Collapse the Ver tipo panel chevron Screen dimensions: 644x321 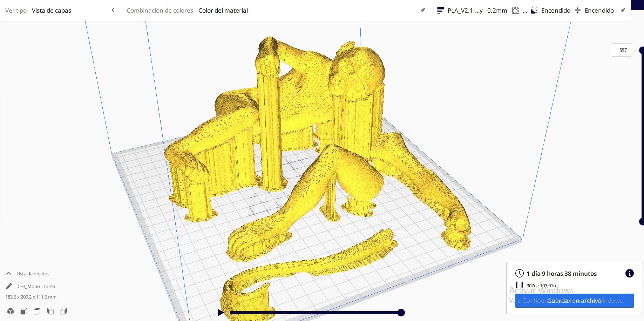pyautogui.click(x=113, y=10)
